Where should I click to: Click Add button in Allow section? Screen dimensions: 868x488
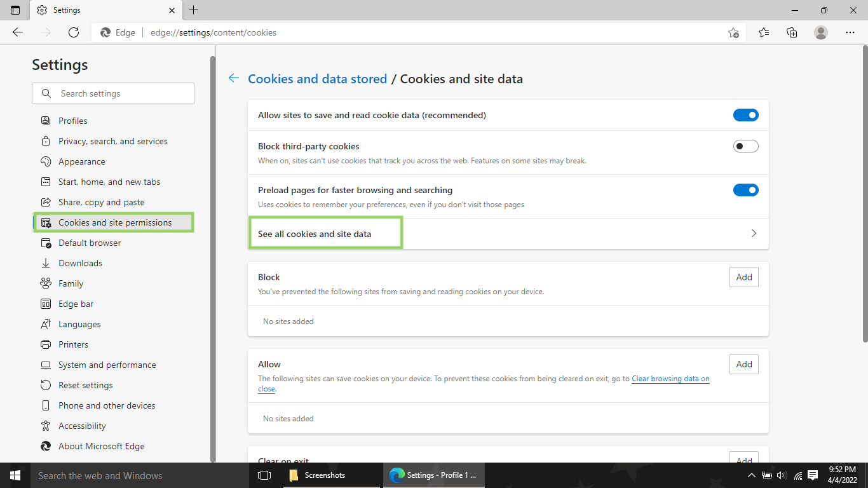coord(744,364)
